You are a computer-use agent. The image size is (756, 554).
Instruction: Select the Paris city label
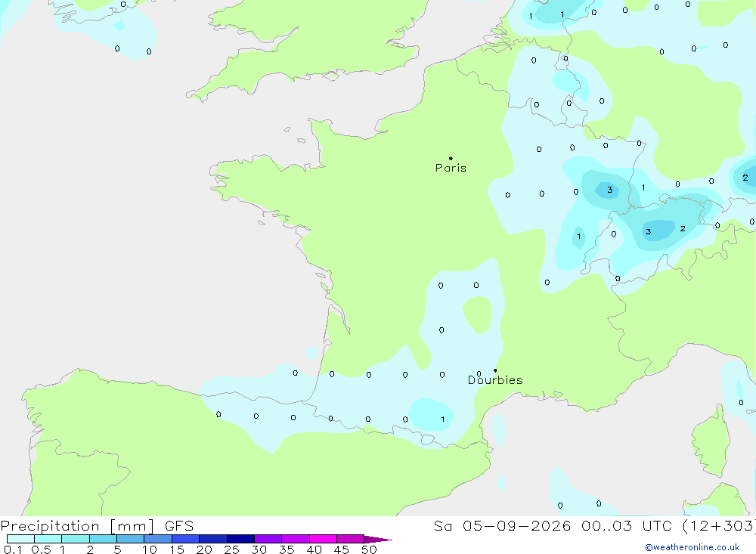(x=451, y=168)
